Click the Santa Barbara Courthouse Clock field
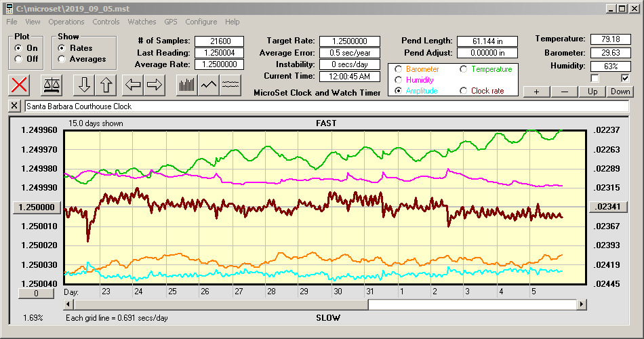This screenshot has width=644, height=339. point(327,106)
